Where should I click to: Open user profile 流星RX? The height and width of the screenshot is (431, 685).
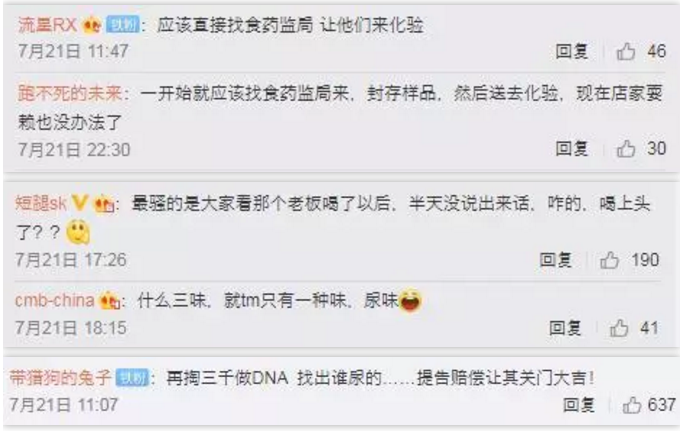pos(48,25)
